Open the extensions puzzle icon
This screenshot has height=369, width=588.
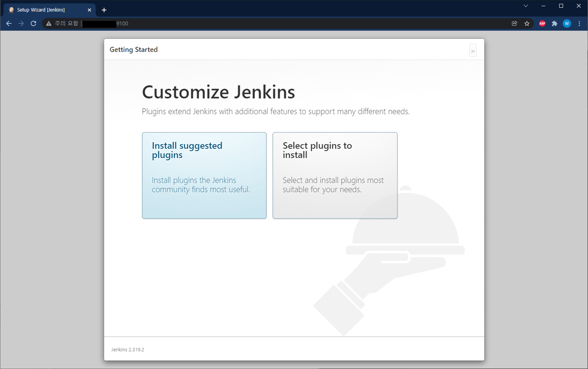pos(555,23)
